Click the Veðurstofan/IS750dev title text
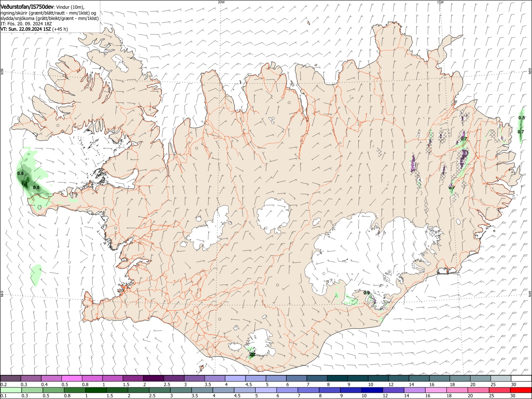Viewport: 532px width, 399px height. click(x=27, y=7)
